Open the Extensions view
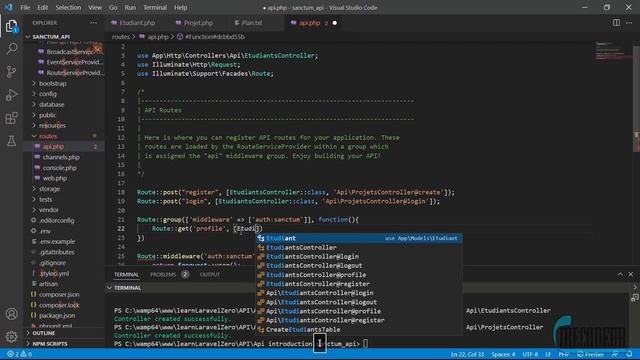This screenshot has width=640, height=360. [11, 118]
